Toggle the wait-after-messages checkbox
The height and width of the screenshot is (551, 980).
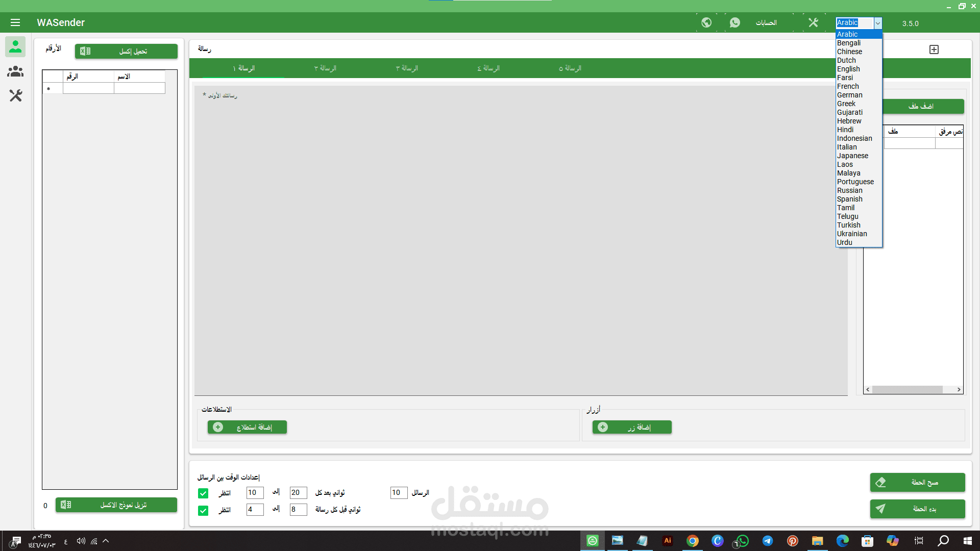tap(203, 493)
